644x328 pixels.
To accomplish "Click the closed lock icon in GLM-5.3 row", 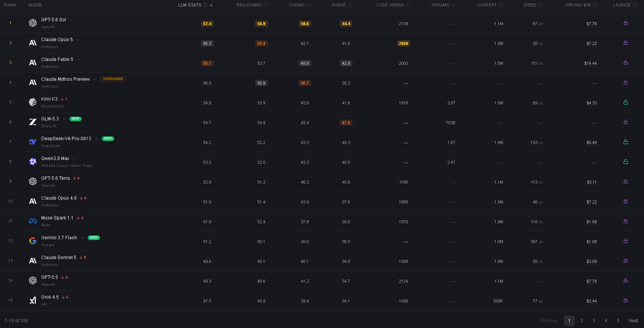I will [x=626, y=122].
